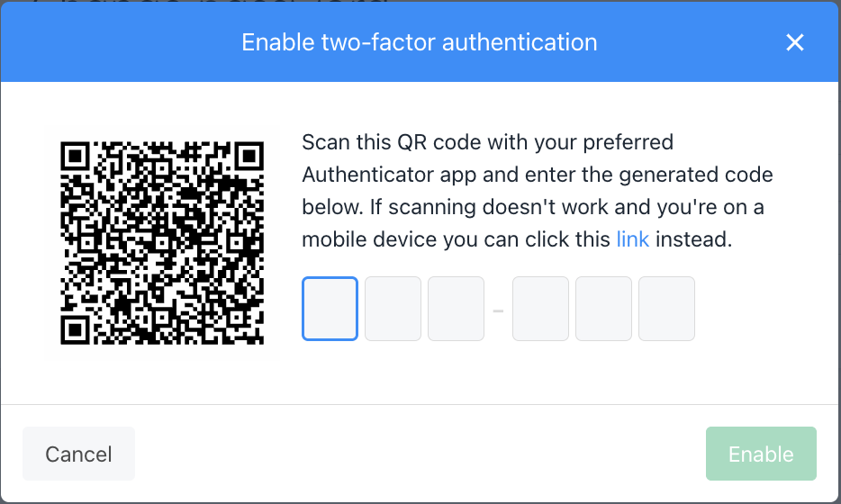
Task: Click the bottom-left finder square of QR code
Action: point(75,329)
